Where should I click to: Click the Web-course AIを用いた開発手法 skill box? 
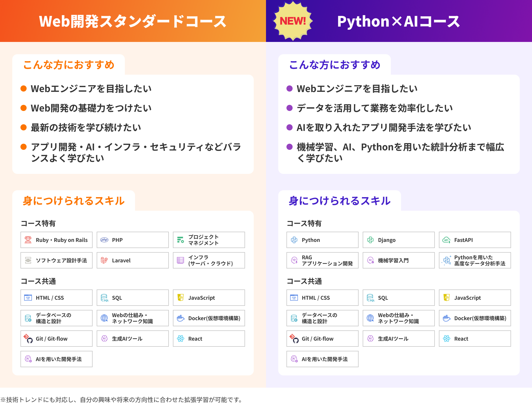click(56, 359)
